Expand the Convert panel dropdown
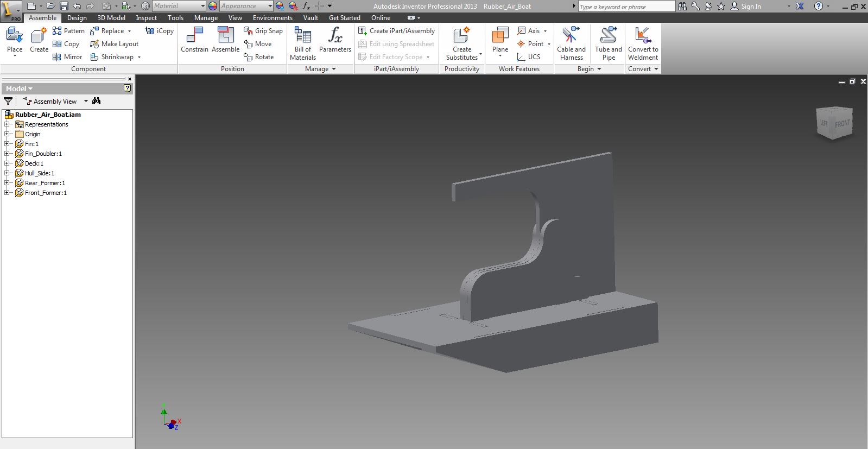 [x=656, y=69]
